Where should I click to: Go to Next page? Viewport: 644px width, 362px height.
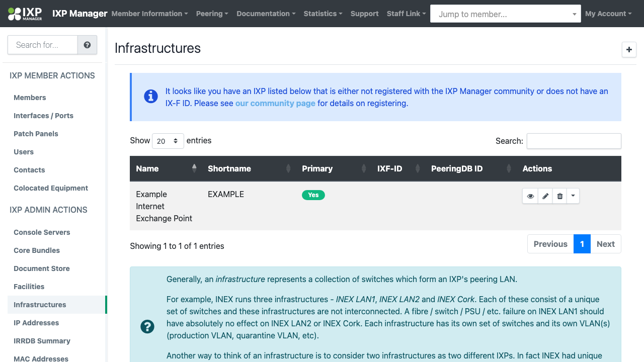coord(606,244)
